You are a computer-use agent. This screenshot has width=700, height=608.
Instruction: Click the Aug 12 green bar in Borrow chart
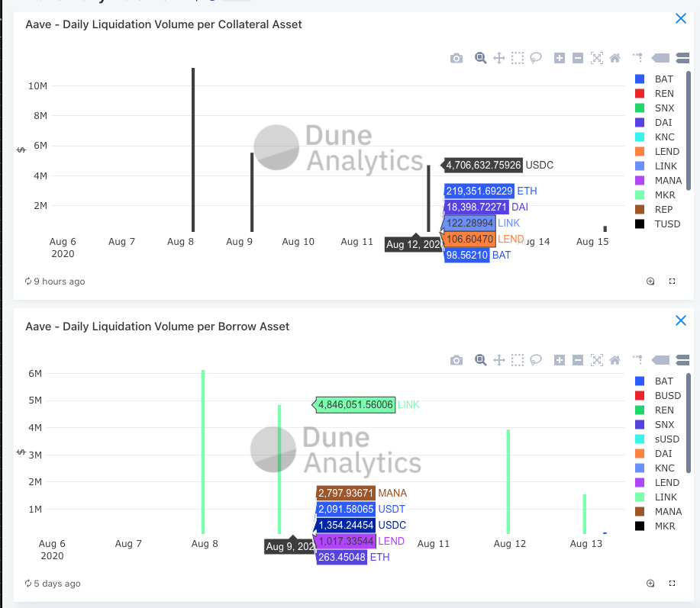point(508,482)
